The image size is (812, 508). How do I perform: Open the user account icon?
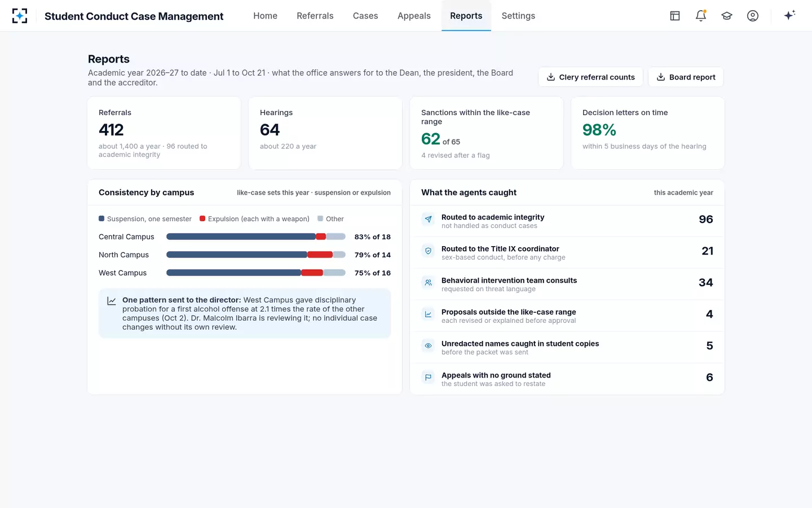753,16
